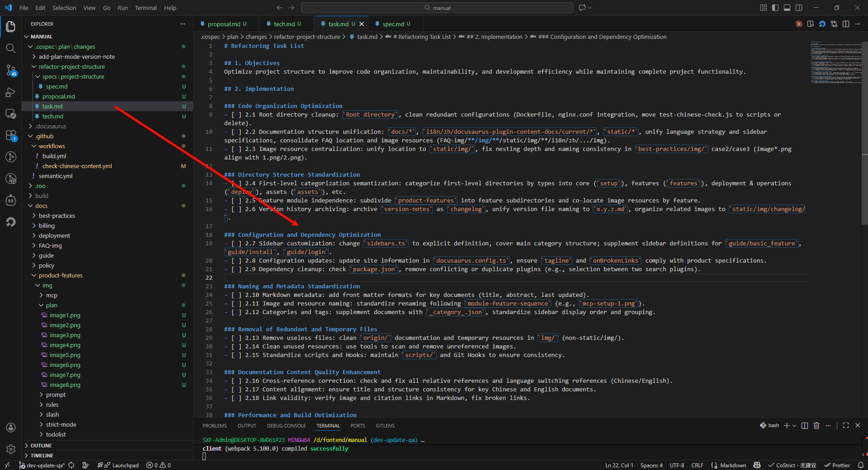Viewport: 868px width, 470px height.
Task: Split the terminal panel
Action: pos(805,425)
